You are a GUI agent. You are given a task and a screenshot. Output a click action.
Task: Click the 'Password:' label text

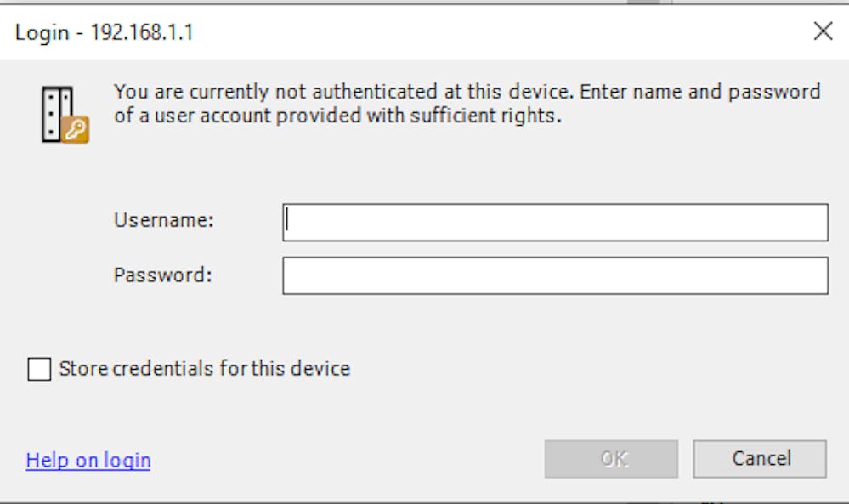tap(162, 275)
